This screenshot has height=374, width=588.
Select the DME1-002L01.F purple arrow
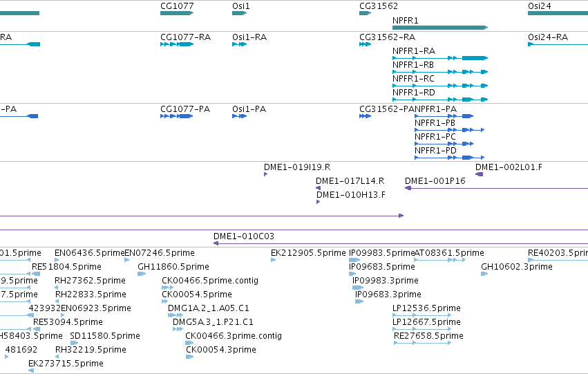pyautogui.click(x=479, y=174)
